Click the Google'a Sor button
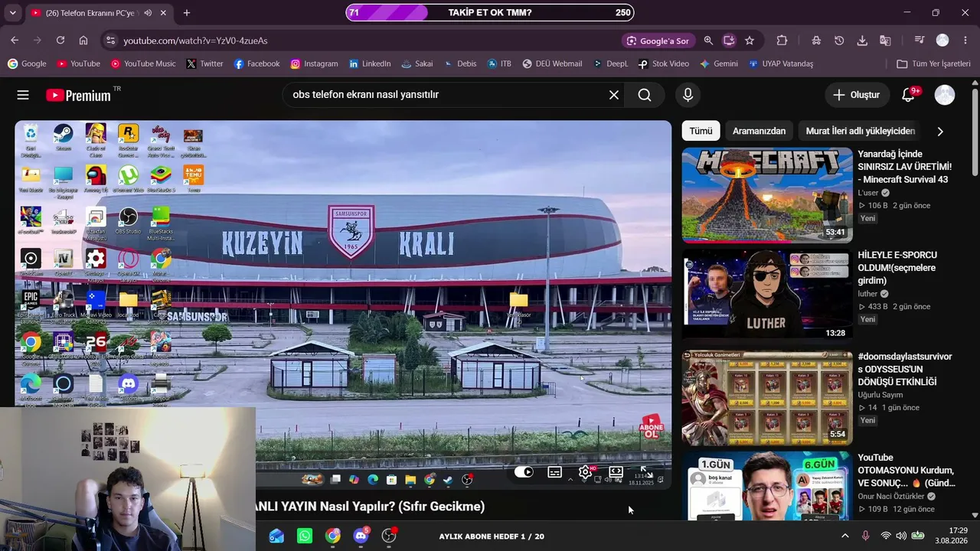The width and height of the screenshot is (980, 551). (658, 41)
